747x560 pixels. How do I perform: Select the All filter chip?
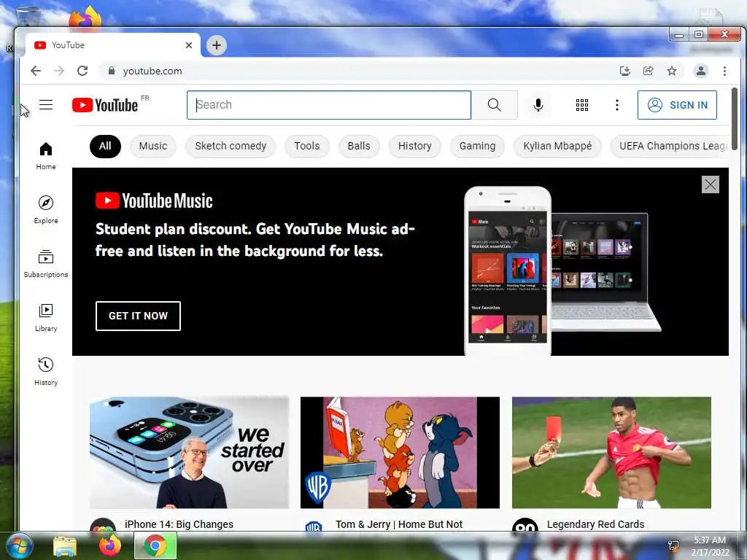[105, 146]
